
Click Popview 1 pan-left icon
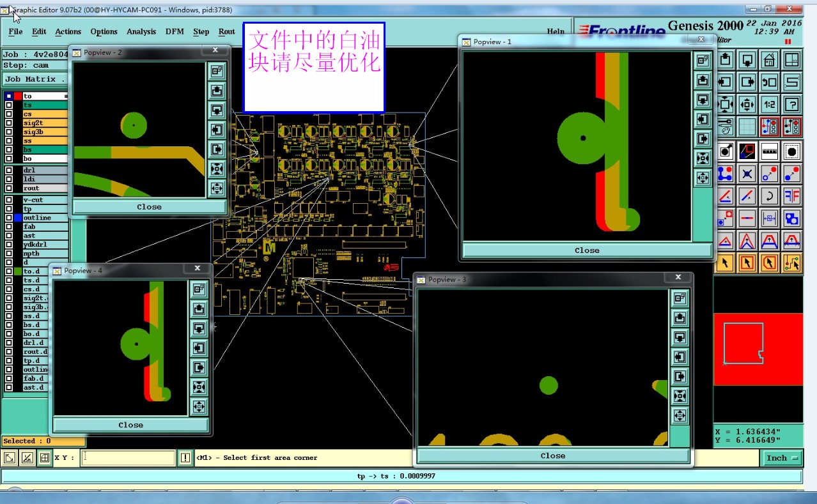click(x=703, y=119)
